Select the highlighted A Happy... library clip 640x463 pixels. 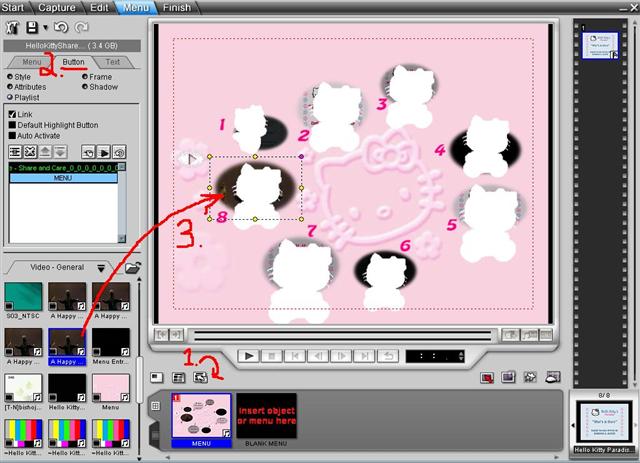point(67,343)
